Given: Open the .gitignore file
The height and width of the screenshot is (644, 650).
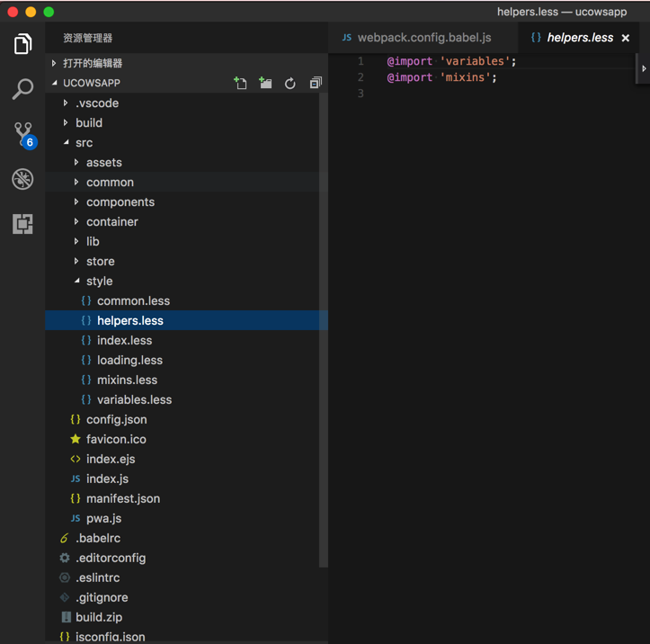Looking at the screenshot, I should 102,598.
